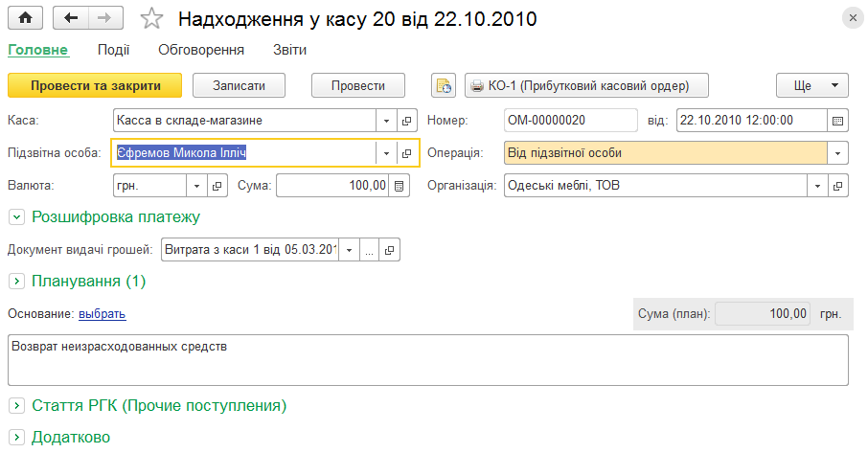Image resolution: width=868 pixels, height=453 pixels.
Task: Switch to Головне tab
Action: (38, 50)
